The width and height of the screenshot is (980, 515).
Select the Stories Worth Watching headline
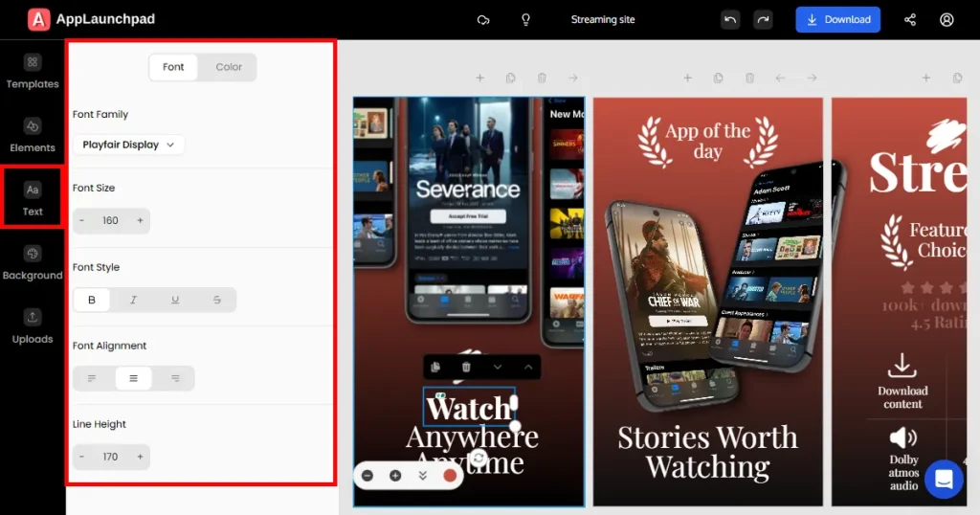click(x=707, y=452)
